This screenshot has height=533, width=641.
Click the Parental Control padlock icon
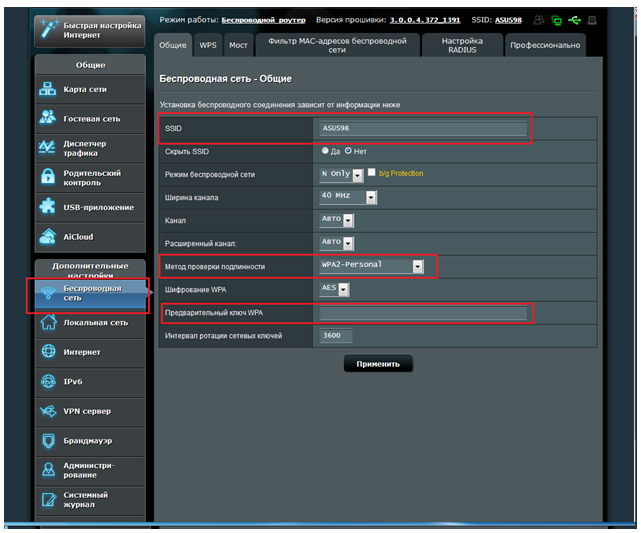(x=48, y=177)
